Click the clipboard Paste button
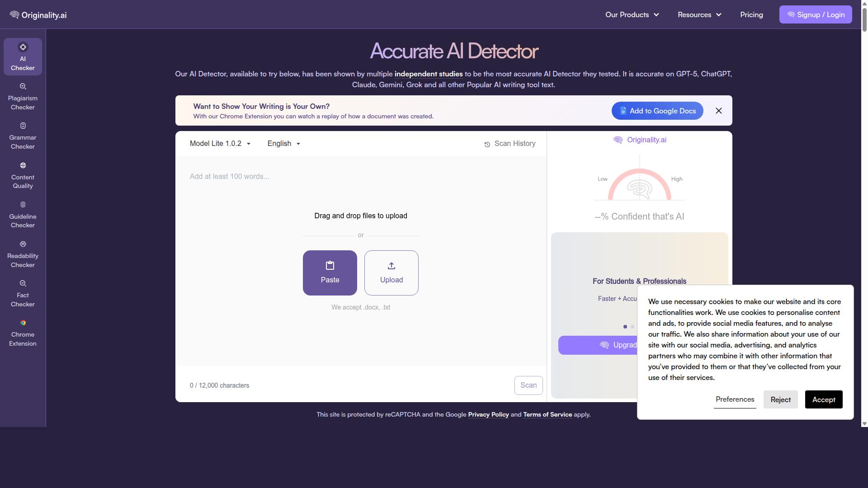 (x=330, y=273)
